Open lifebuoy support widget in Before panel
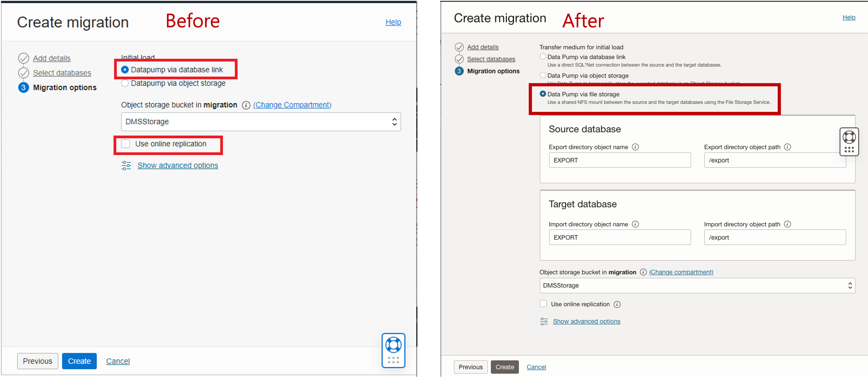 tap(393, 350)
